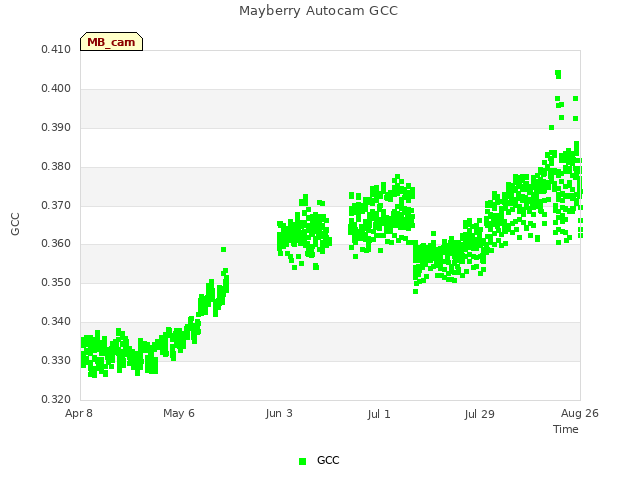Click the 0.350 y-axis value
The width and height of the screenshot is (640, 480).
pos(56,282)
